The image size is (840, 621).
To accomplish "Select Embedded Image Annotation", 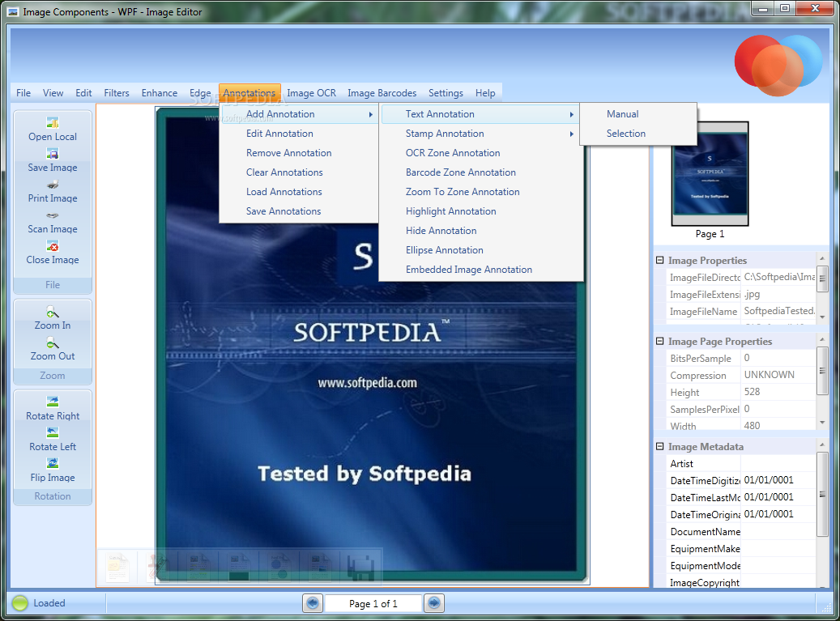I will coord(480,270).
